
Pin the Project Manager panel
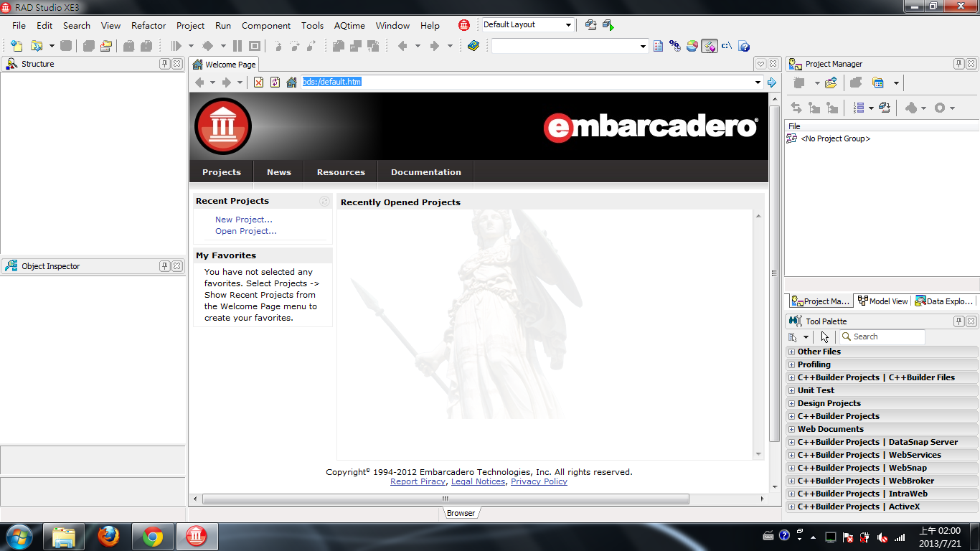958,64
